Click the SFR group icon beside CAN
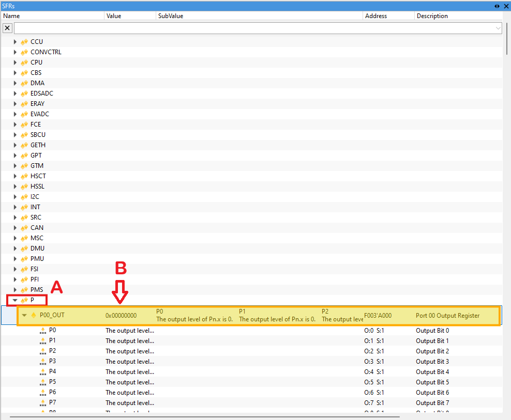The width and height of the screenshot is (511, 420). 24,227
